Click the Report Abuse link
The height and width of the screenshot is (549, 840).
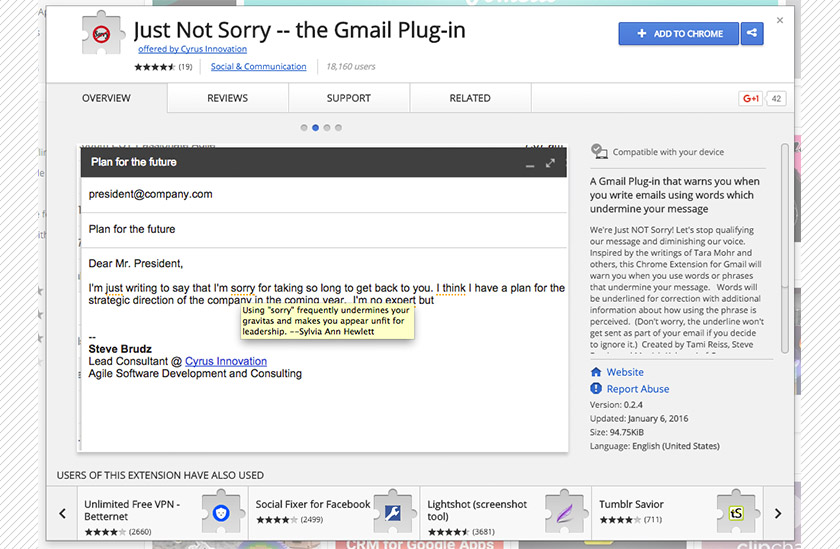[x=638, y=389]
